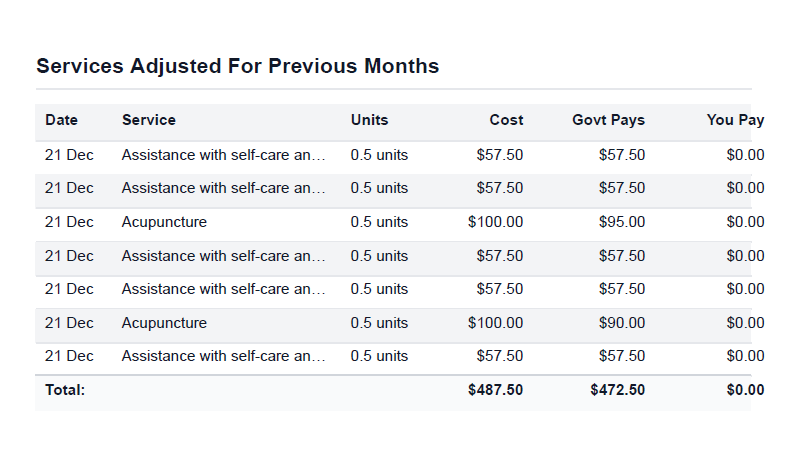Click the $95.00 Govt Pays amount
Viewport: 808px width, 475px height.
pos(621,222)
